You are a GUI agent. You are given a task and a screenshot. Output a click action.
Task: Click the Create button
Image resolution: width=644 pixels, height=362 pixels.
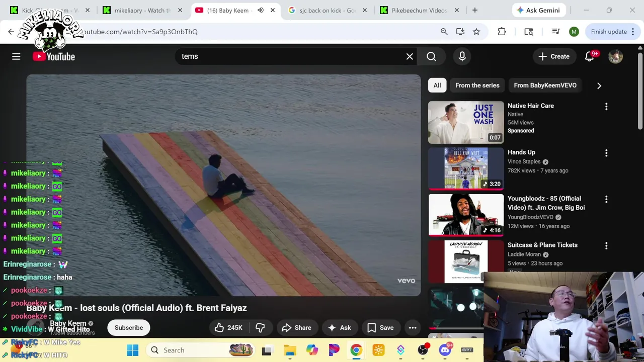(x=553, y=56)
